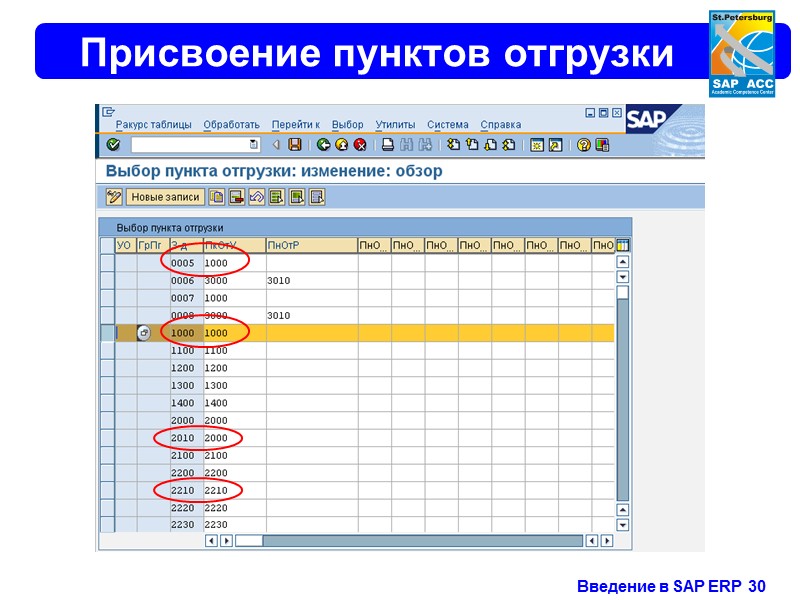Click the yellow Exit icon

coord(342,145)
